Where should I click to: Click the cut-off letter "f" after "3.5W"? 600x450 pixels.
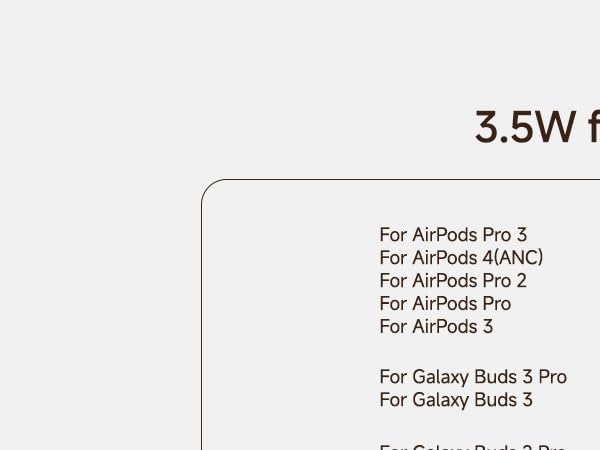pyautogui.click(x=593, y=128)
